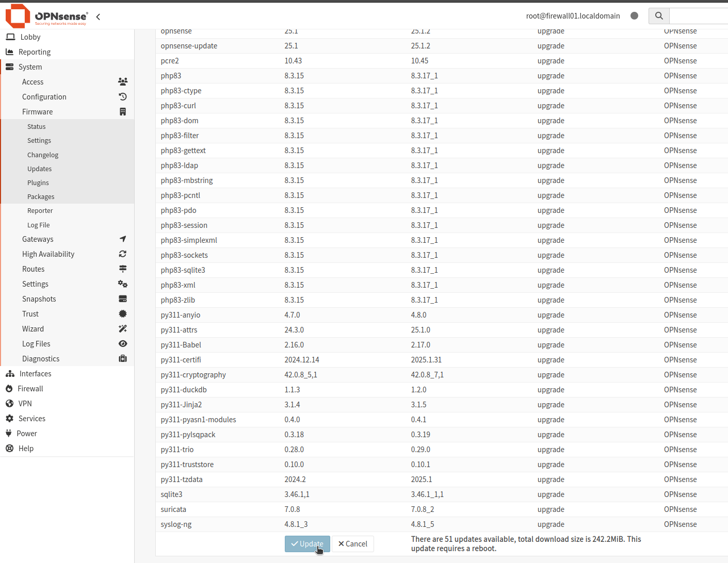Screen dimensions: 728x563
Task: Click the gray status circle icon in header
Action: (635, 16)
